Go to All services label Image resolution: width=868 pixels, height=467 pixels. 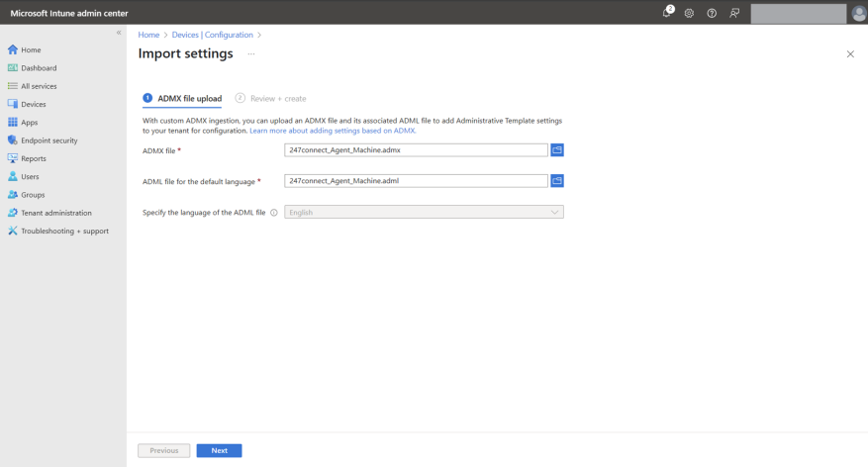[x=39, y=86]
